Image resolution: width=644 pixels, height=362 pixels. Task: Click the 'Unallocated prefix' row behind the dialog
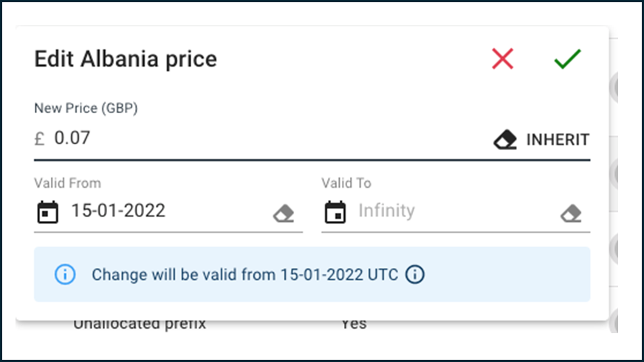(140, 324)
